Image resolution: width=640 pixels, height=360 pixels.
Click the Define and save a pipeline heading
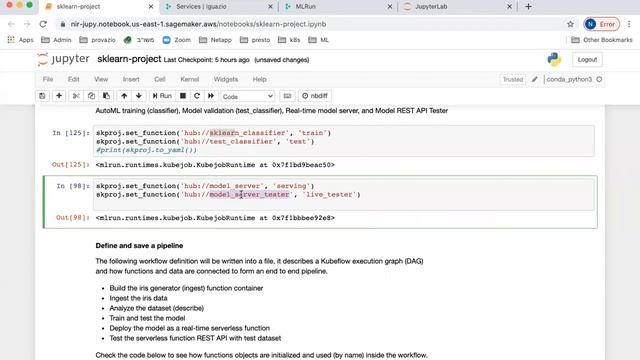pyautogui.click(x=139, y=246)
